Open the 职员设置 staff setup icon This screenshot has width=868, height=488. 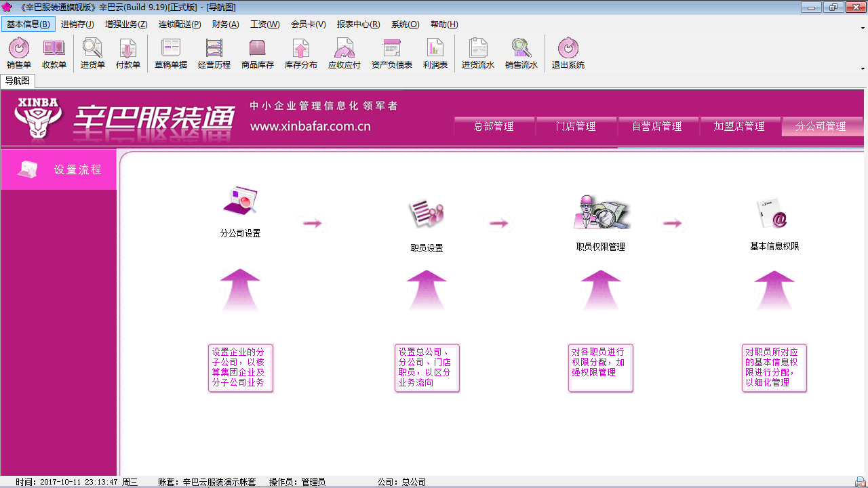coord(427,214)
